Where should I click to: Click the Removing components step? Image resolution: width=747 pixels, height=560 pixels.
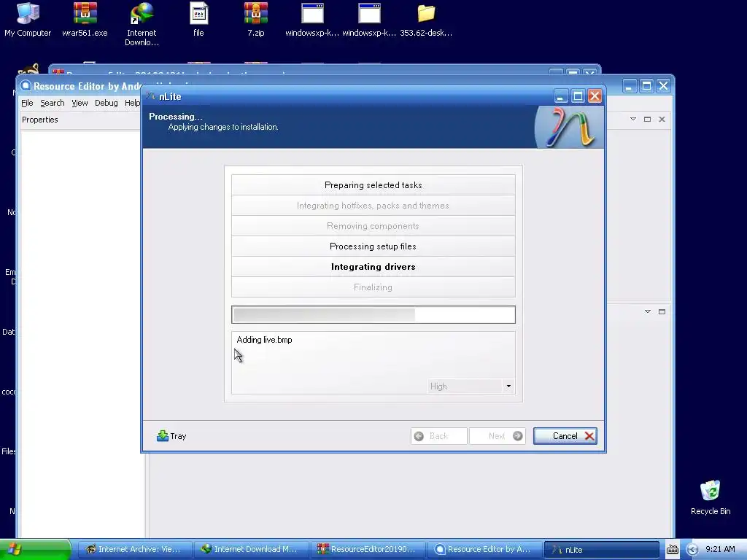[x=373, y=226]
